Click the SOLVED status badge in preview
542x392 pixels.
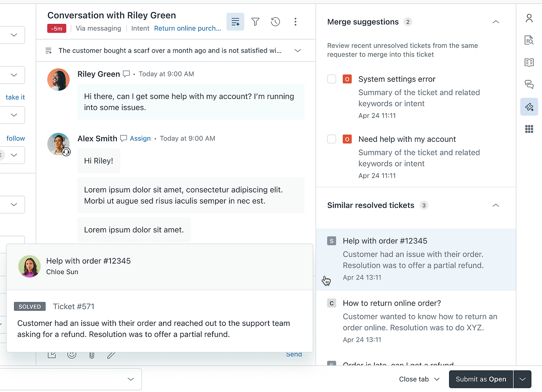(30, 306)
